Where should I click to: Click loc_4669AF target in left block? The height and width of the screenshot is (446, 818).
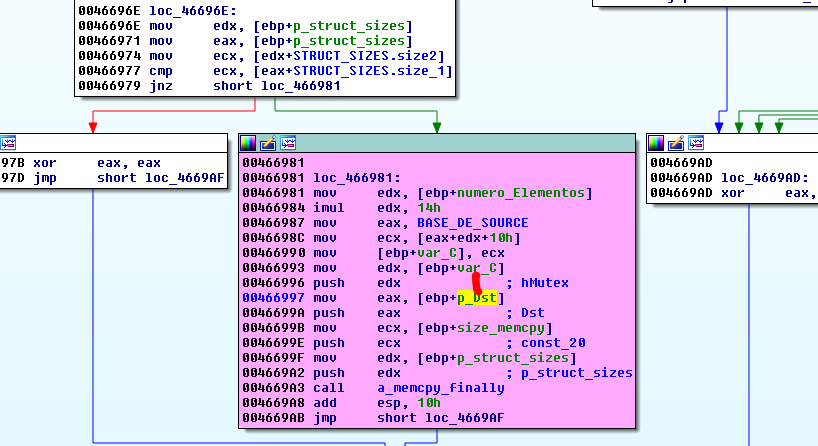point(184,178)
